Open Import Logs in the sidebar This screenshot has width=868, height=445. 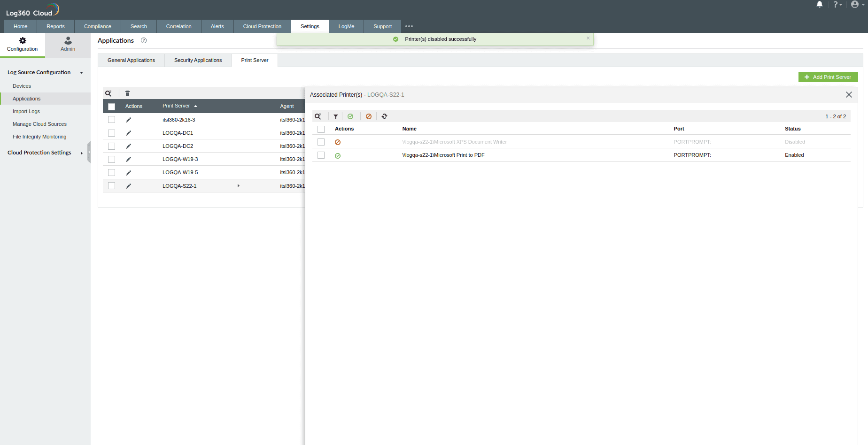coord(26,111)
